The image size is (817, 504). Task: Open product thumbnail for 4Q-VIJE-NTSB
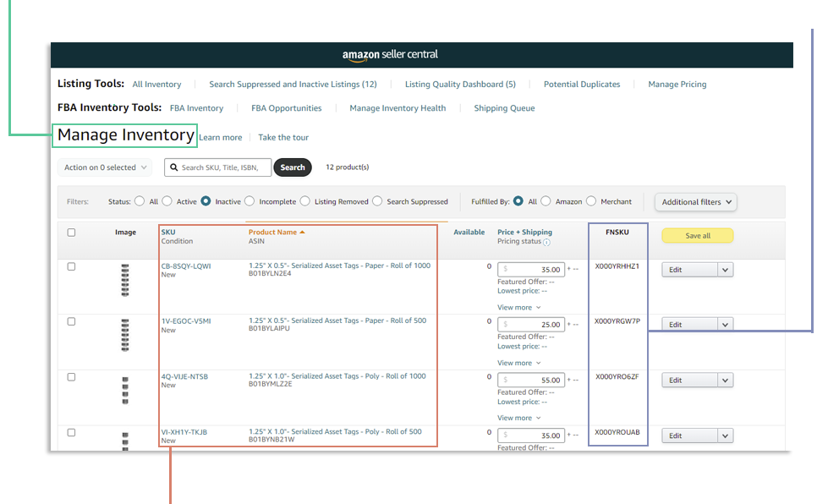tap(125, 391)
